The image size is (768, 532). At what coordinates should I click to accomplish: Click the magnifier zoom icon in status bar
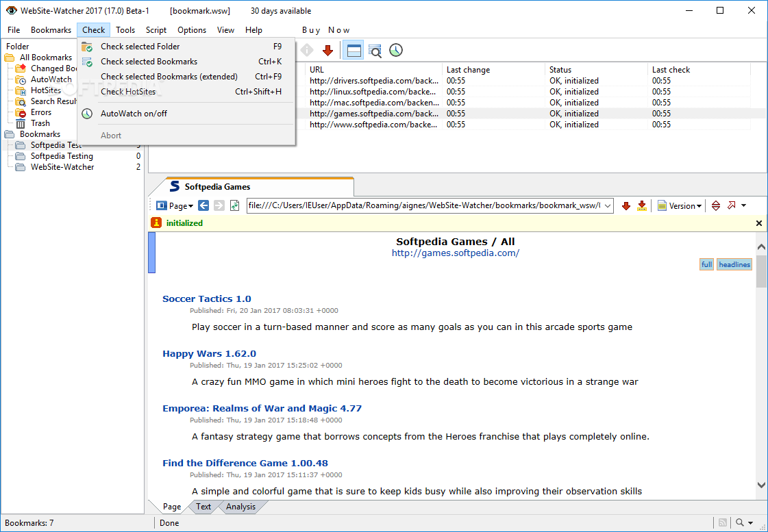point(740,522)
